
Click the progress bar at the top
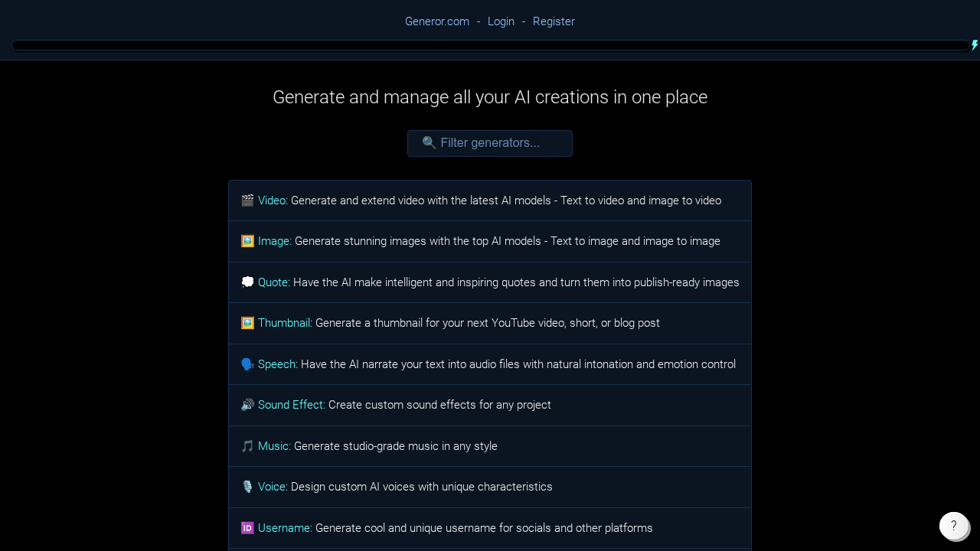click(x=490, y=45)
